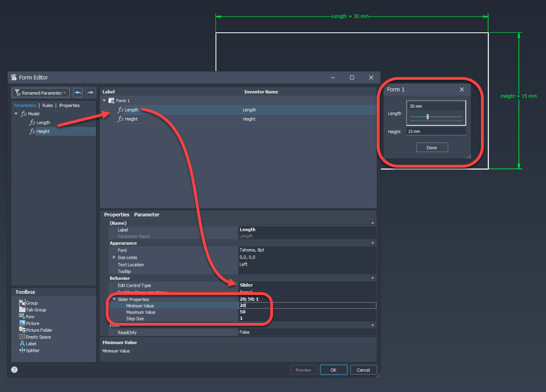Select the Tab Group element from Toolbox
The image size is (546, 392).
tap(36, 309)
